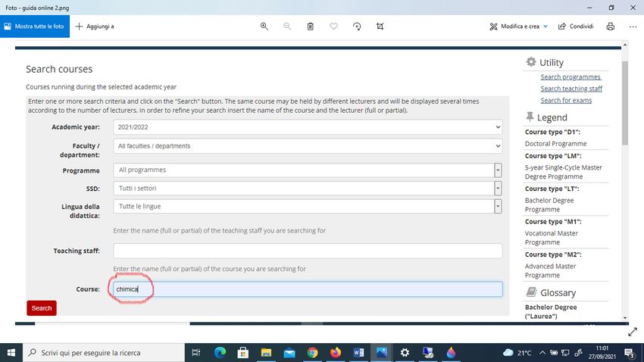
Task: Open notification center icon
Action: pyautogui.click(x=629, y=353)
